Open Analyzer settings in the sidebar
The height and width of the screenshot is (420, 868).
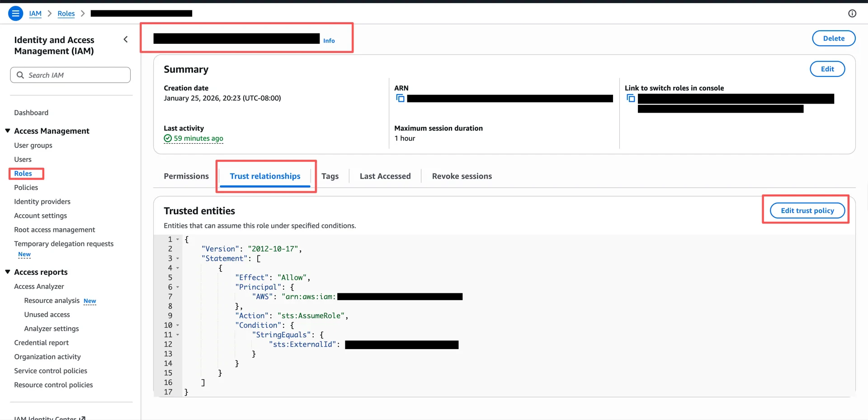click(x=52, y=329)
